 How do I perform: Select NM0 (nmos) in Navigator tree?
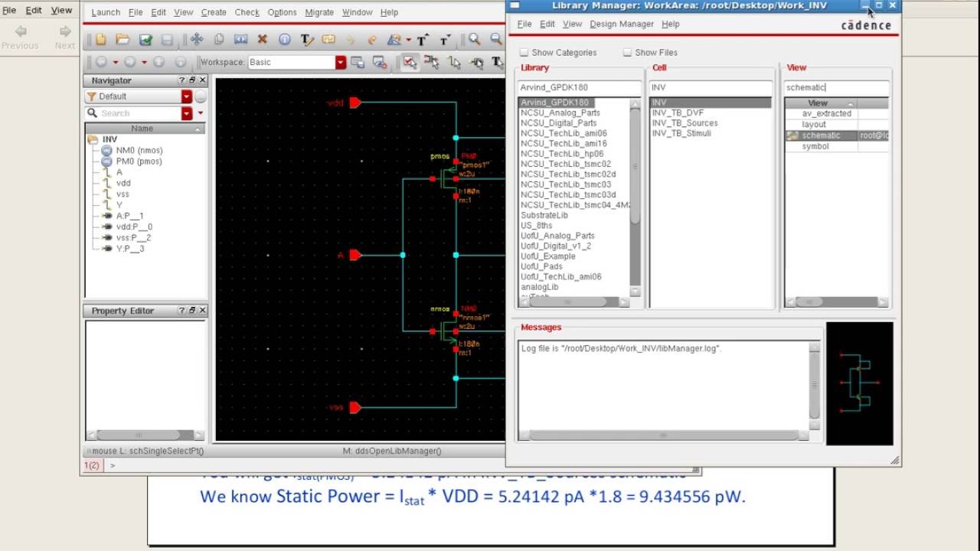pyautogui.click(x=139, y=151)
